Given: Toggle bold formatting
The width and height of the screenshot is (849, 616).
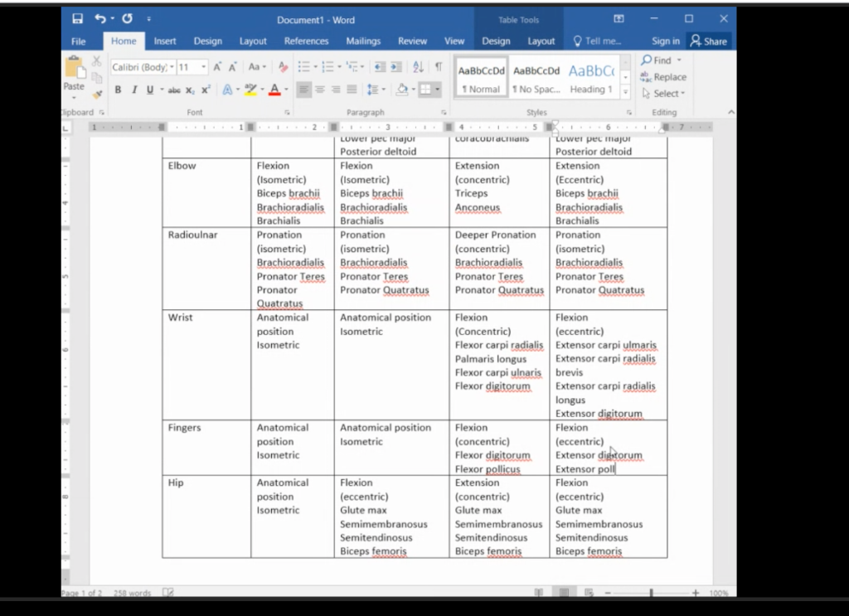Looking at the screenshot, I should pyautogui.click(x=118, y=90).
